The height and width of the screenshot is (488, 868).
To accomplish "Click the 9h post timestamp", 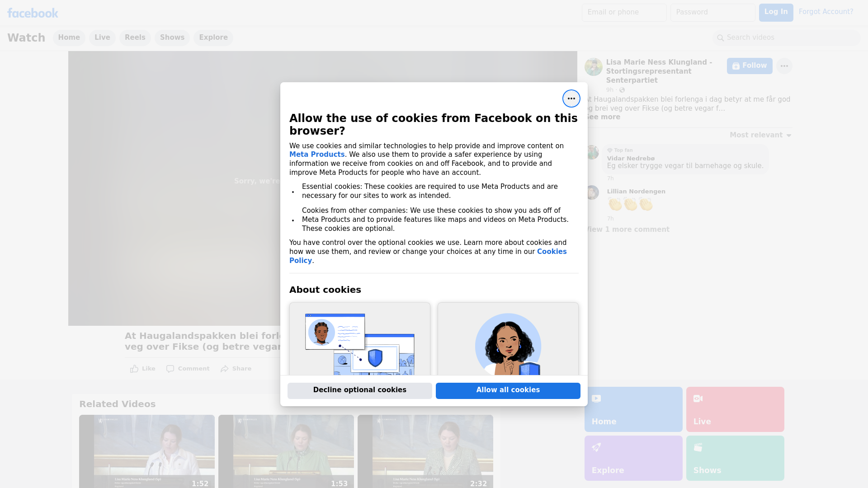I will (x=610, y=90).
